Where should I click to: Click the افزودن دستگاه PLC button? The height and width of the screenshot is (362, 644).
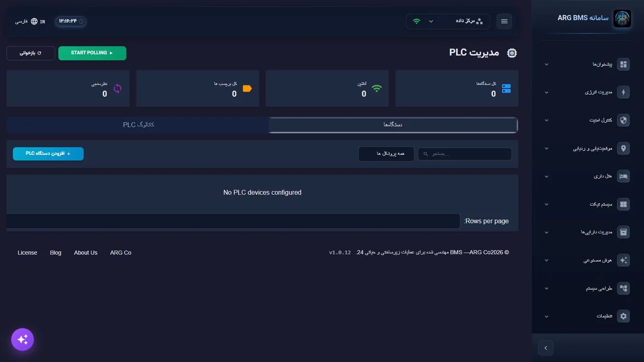(x=48, y=154)
